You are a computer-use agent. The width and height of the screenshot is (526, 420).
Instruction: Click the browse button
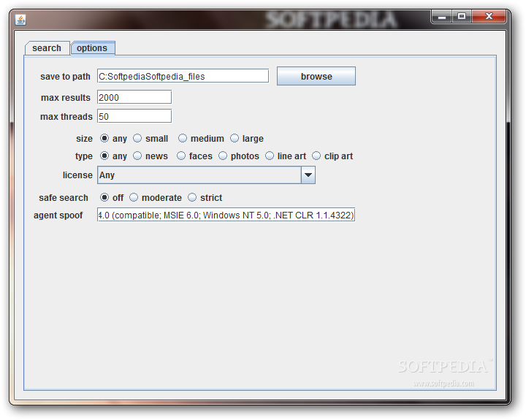click(316, 76)
